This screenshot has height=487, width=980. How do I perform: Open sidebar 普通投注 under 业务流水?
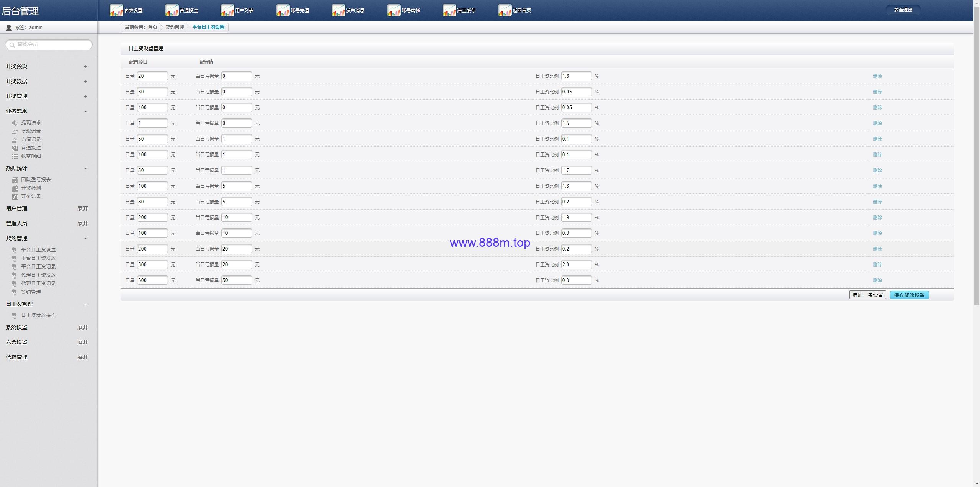click(31, 148)
